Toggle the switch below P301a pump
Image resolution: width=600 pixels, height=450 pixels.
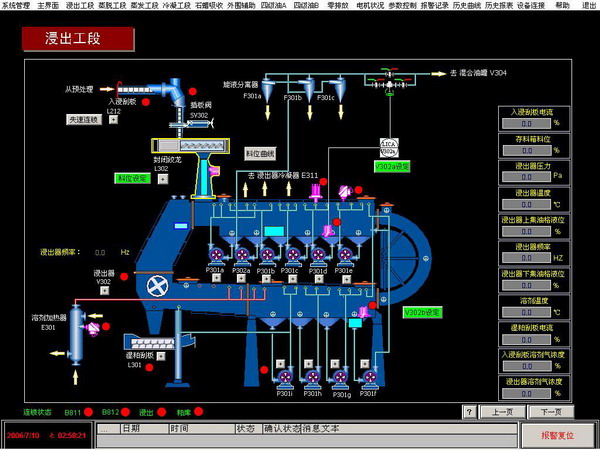tap(216, 279)
